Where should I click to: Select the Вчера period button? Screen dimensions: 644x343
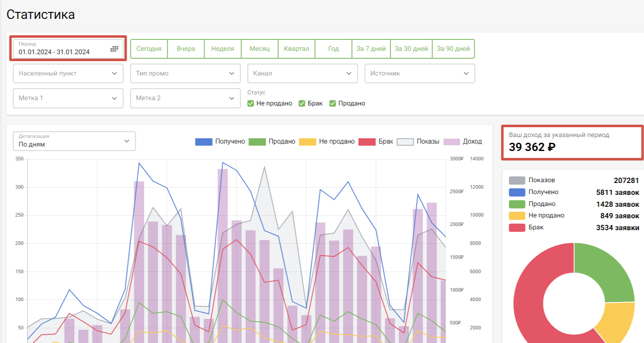click(186, 49)
